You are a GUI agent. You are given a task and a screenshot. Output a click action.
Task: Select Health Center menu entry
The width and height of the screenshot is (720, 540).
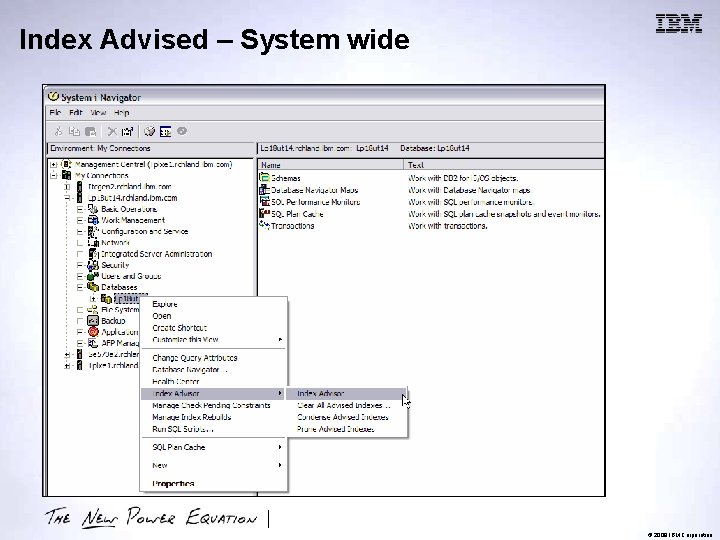point(214,382)
